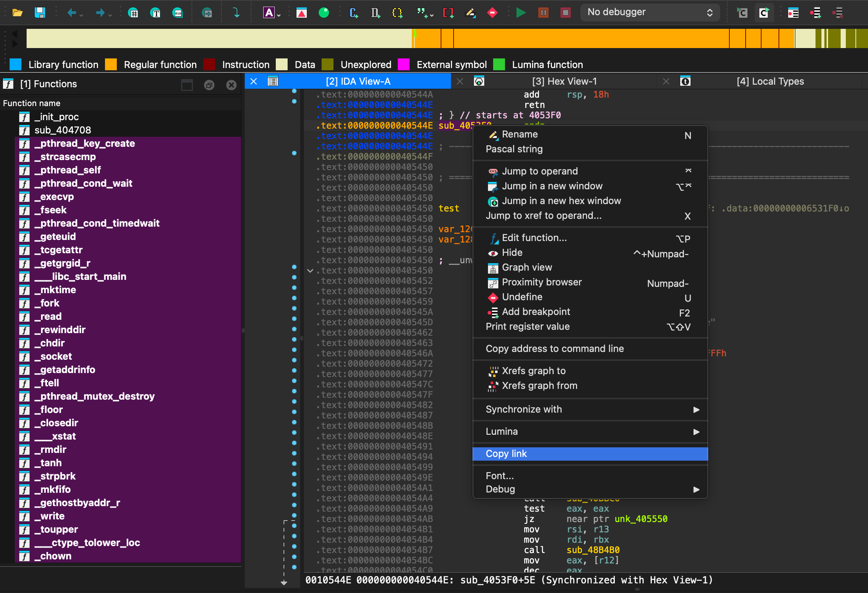Viewport: 868px width, 593px height.
Task: Save database with the floppy disk icon
Action: point(40,13)
